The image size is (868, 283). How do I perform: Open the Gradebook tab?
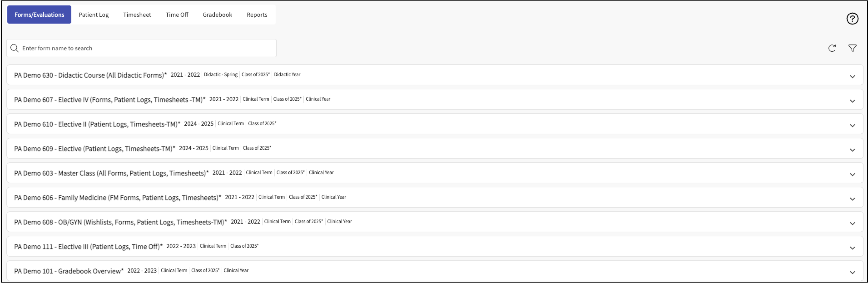point(217,15)
